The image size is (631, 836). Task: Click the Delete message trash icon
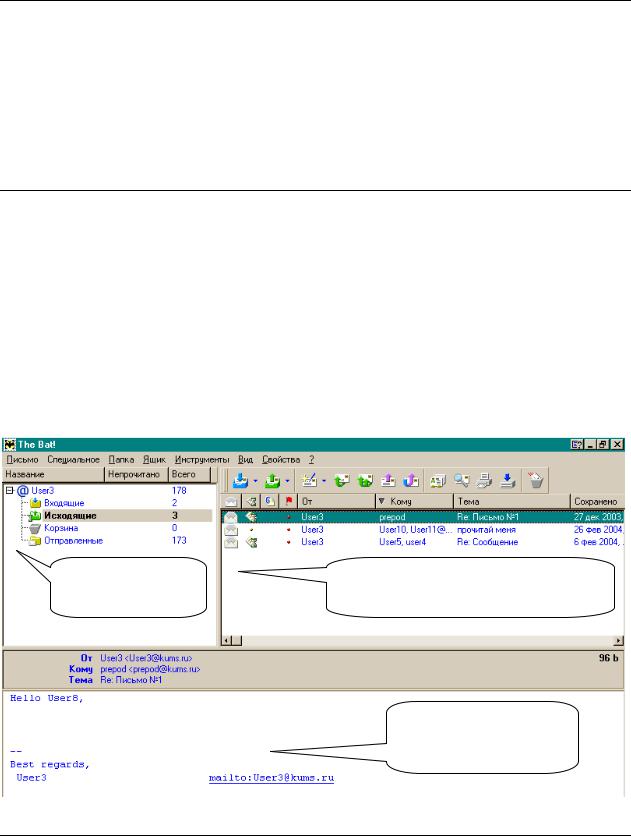[536, 480]
